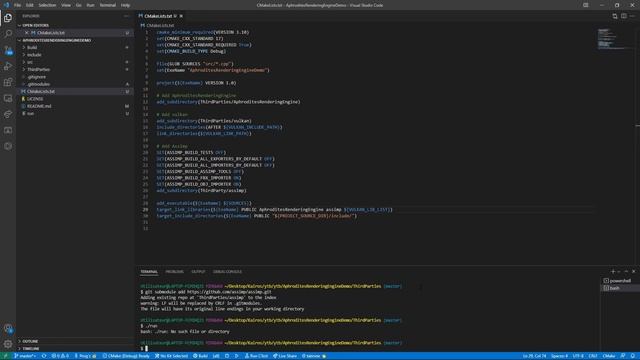Viewport: 640px width, 360px height.
Task: Click Run CTest in status bar
Action: point(257,356)
